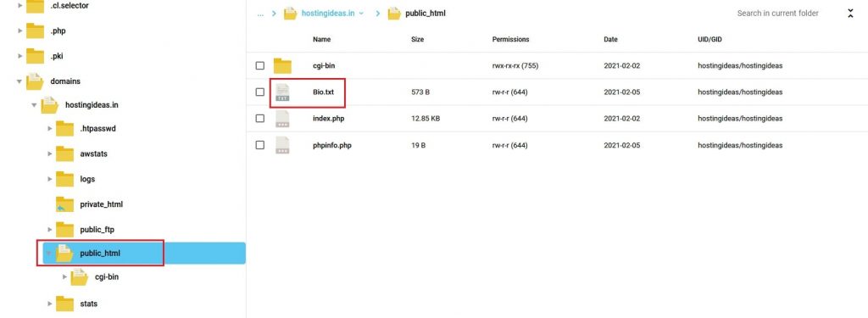This screenshot has width=868, height=318.
Task: Sort files by Date column header
Action: (x=610, y=39)
